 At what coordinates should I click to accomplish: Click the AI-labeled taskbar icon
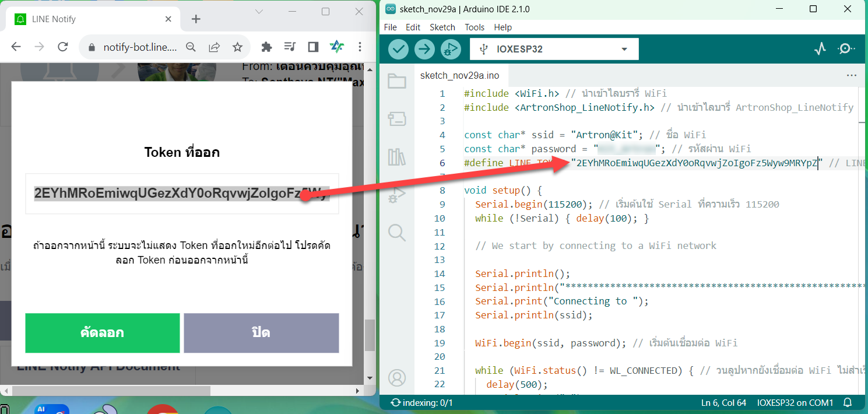click(51, 409)
